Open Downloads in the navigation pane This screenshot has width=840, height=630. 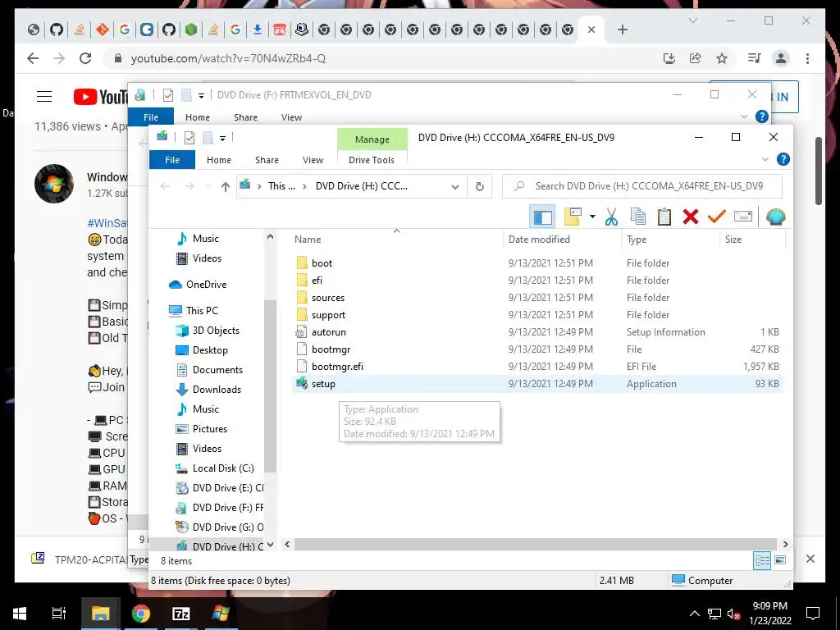pos(217,390)
